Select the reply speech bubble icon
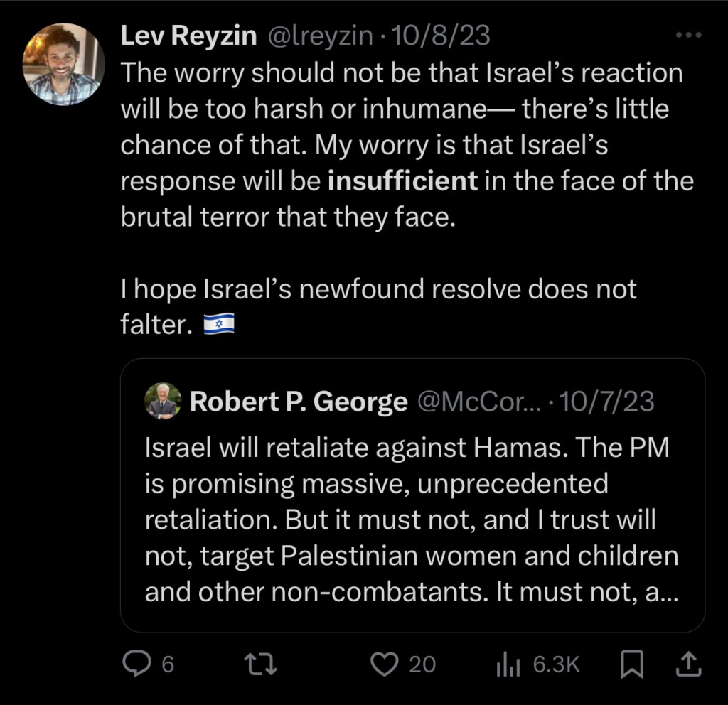The width and height of the screenshot is (728, 705). click(x=136, y=664)
